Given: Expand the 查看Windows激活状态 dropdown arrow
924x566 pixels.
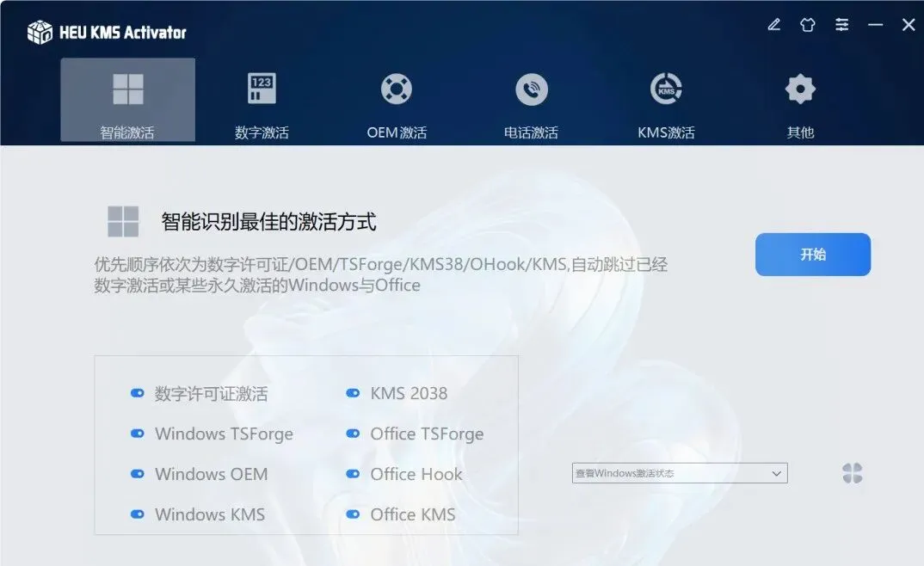Looking at the screenshot, I should pyautogui.click(x=777, y=474).
